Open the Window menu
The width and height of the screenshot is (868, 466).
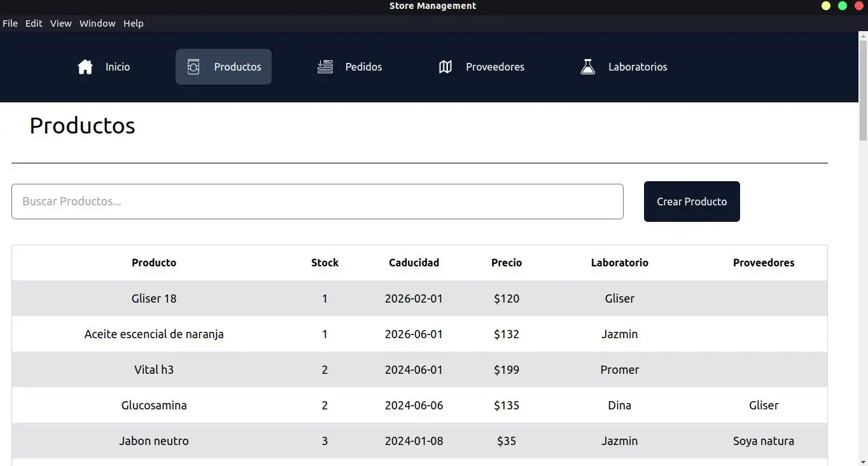click(x=97, y=23)
